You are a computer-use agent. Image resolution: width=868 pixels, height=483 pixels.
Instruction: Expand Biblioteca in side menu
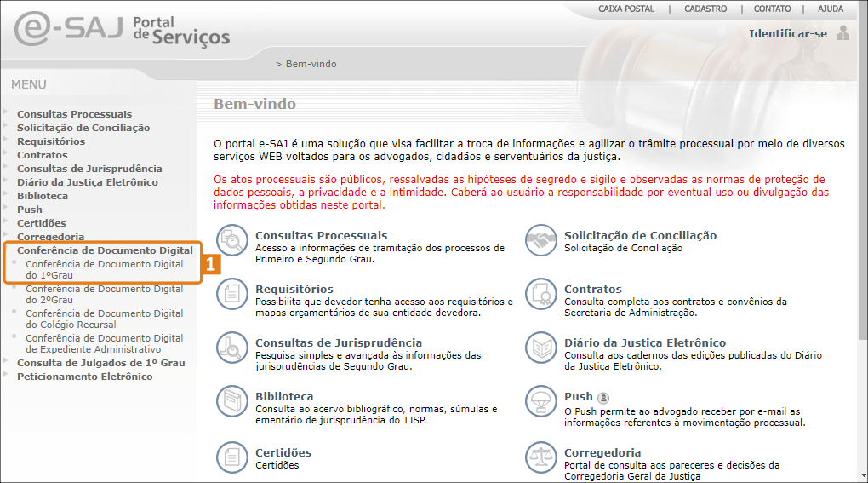point(42,196)
